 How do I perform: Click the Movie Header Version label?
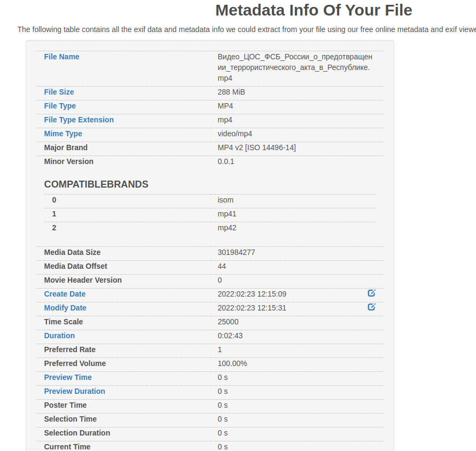point(83,280)
